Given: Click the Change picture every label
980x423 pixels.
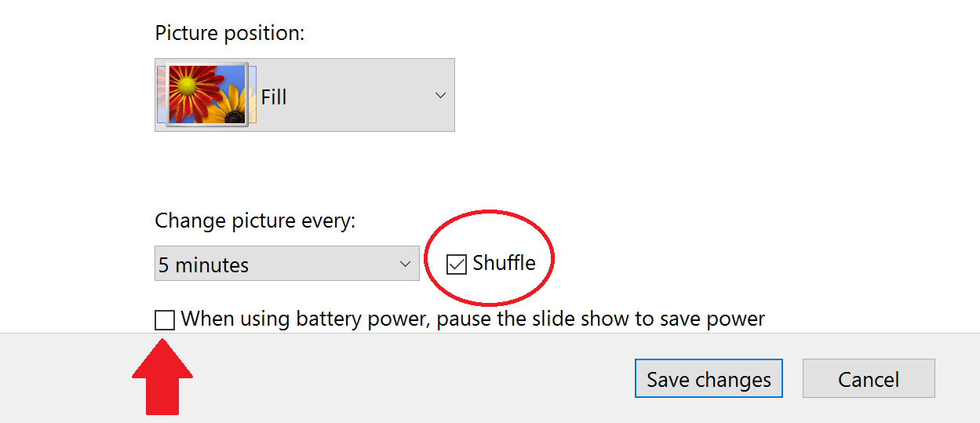Looking at the screenshot, I should click(255, 221).
